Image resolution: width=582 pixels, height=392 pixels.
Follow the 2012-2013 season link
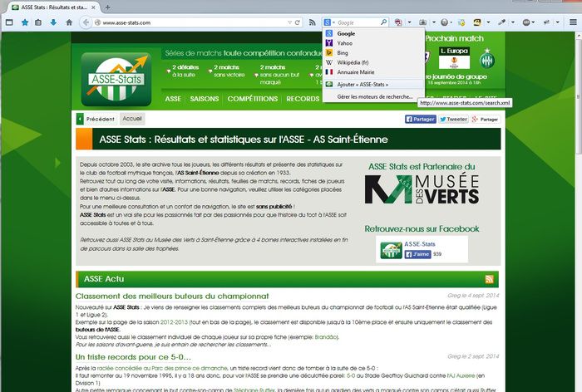tap(174, 322)
